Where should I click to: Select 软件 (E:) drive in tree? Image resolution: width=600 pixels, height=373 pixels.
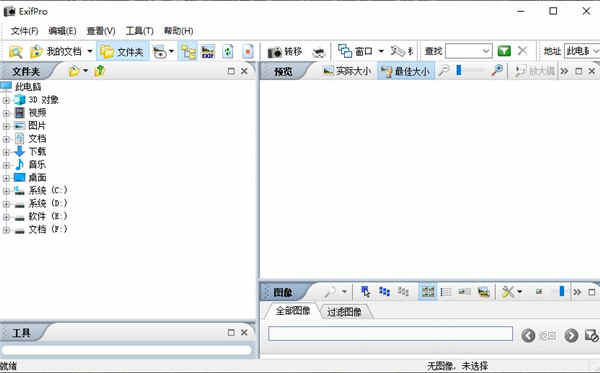[x=48, y=216]
